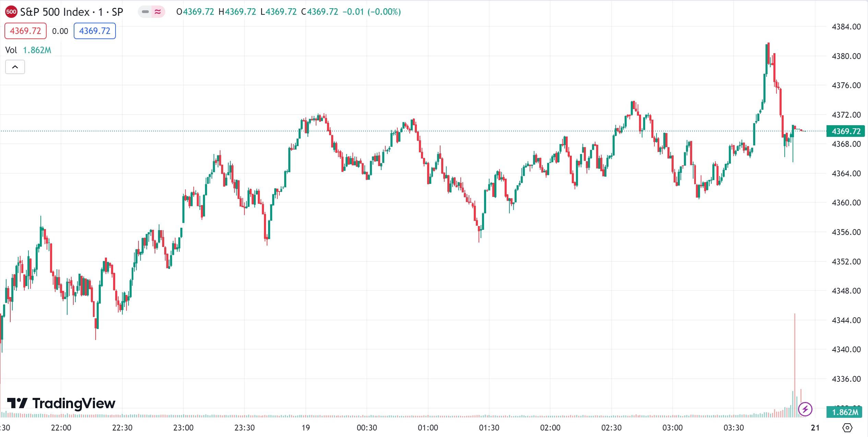Image resolution: width=868 pixels, height=437 pixels.
Task: Click the 01:30 time axis label
Action: 489,428
